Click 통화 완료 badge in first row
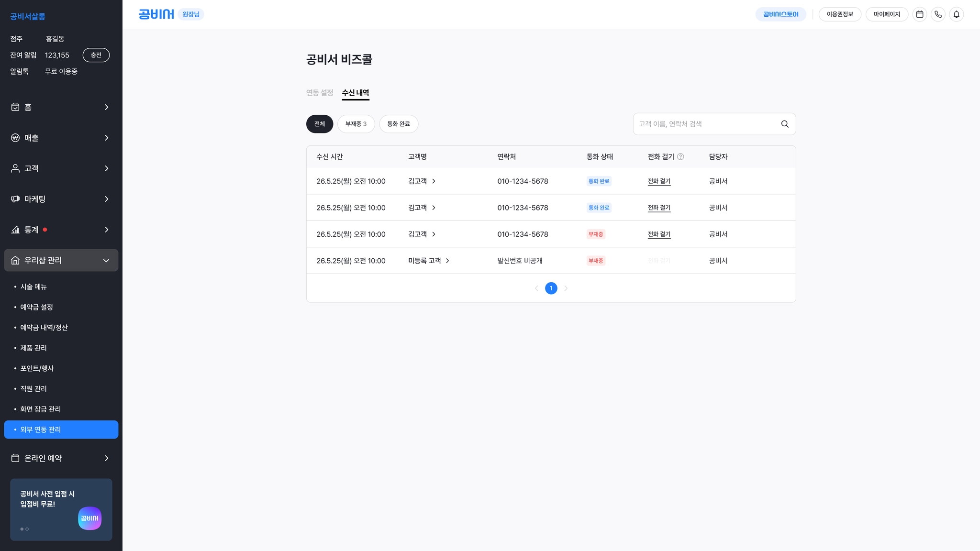 coord(599,181)
